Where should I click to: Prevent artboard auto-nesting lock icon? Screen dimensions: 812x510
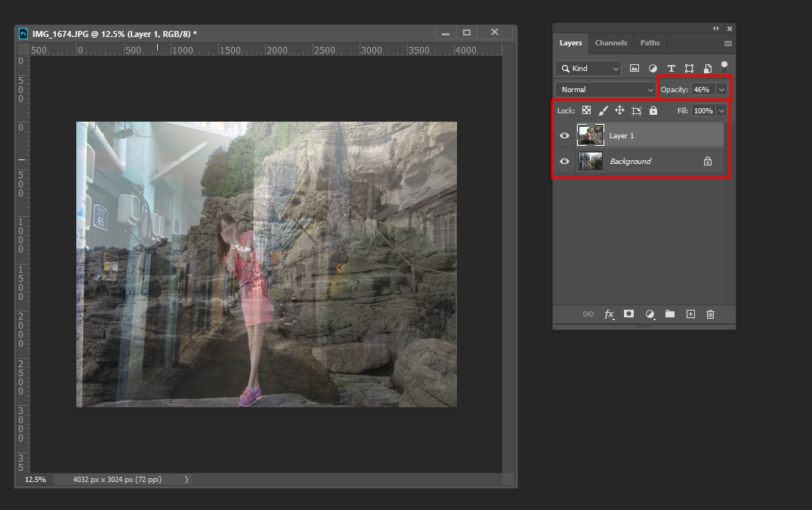[637, 110]
